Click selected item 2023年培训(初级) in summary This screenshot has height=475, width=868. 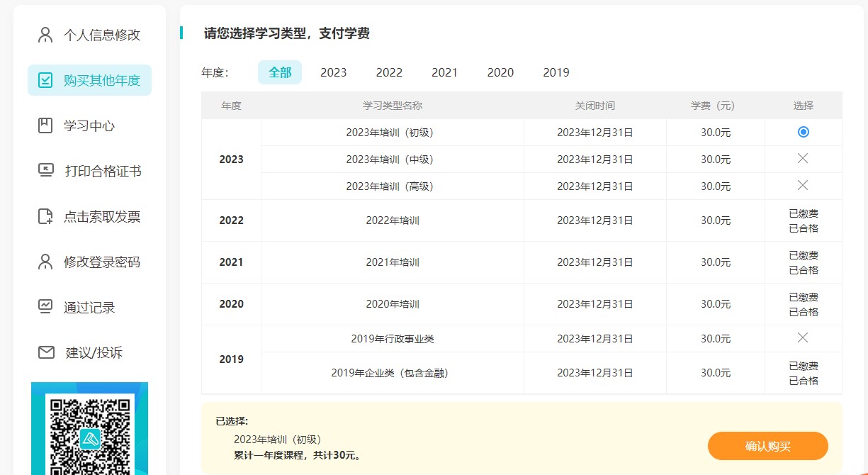(278, 440)
